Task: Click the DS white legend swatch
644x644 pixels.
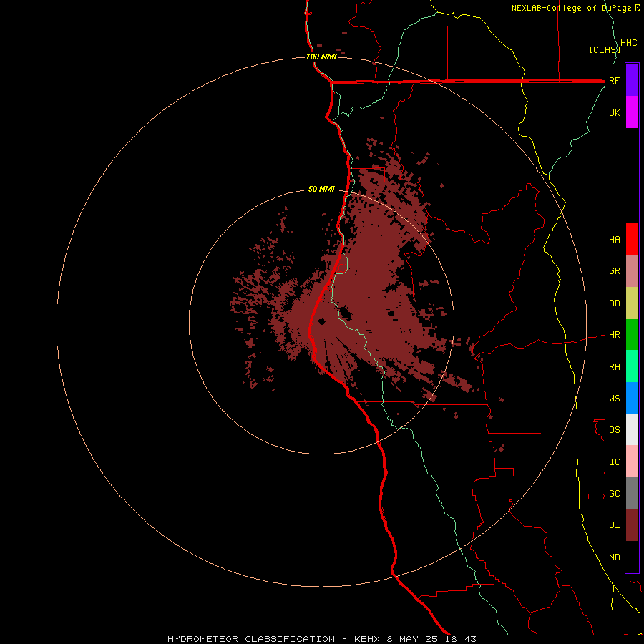Action: 632,429
